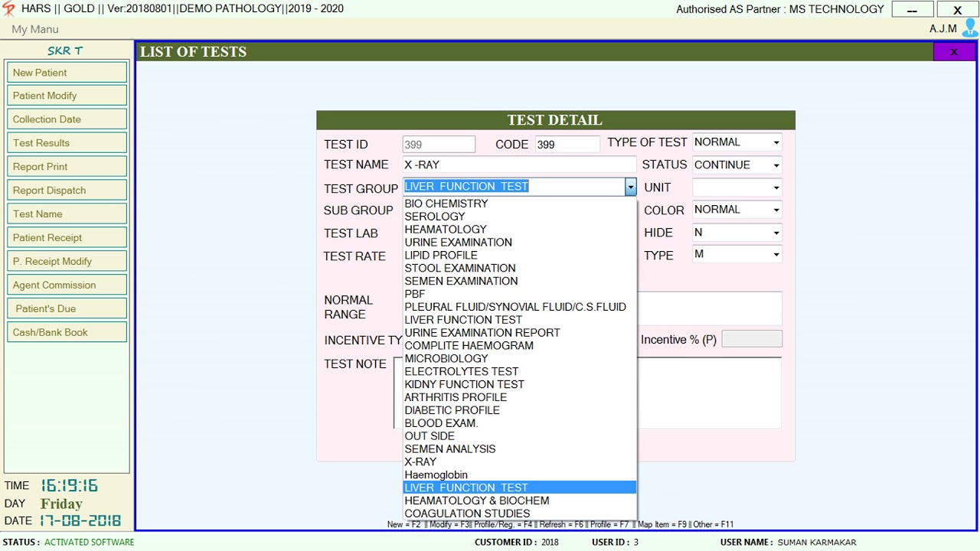Viewport: 980px width, 551px height.
Task: Open the New Patient screen
Action: pos(67,72)
